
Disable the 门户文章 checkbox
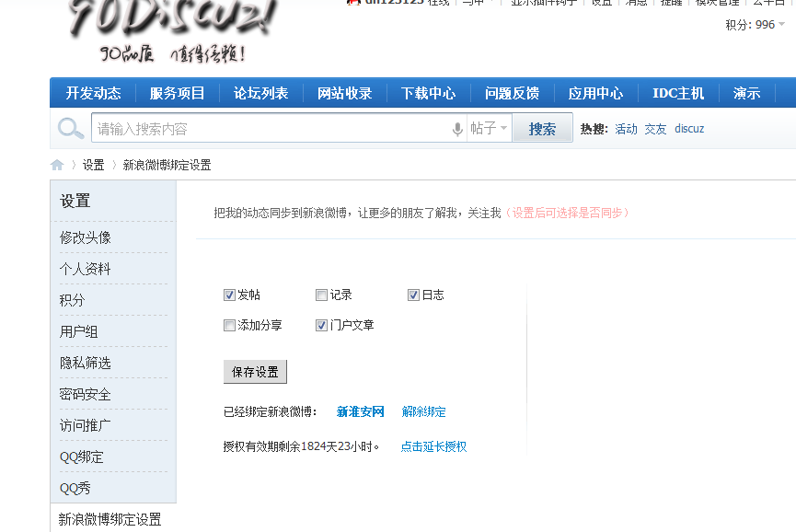click(321, 325)
